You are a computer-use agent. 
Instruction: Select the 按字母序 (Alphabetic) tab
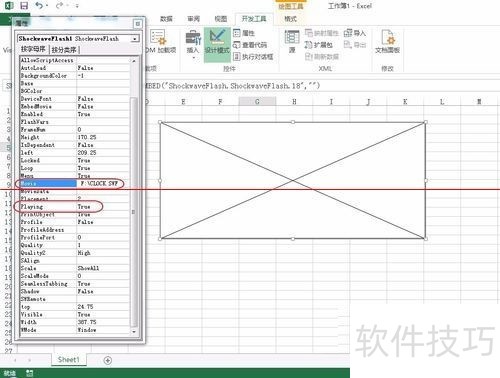pyautogui.click(x=33, y=49)
